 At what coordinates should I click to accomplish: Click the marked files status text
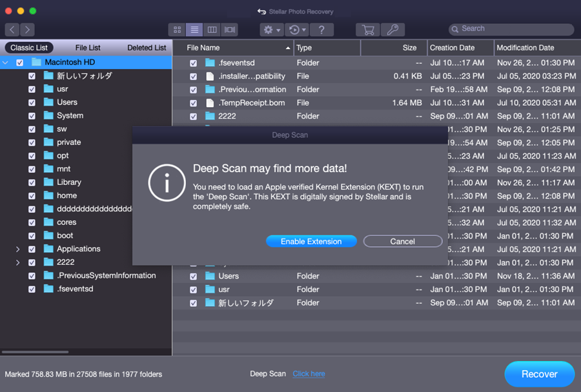[x=83, y=374]
